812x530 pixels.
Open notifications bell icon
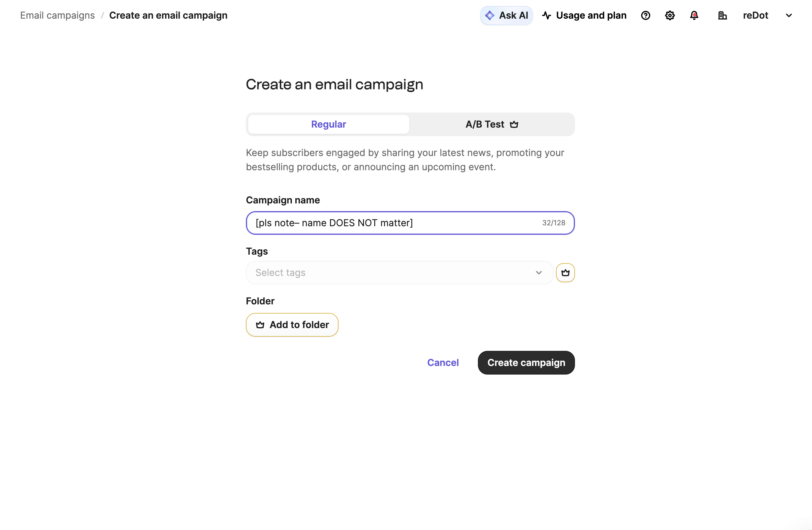click(694, 15)
